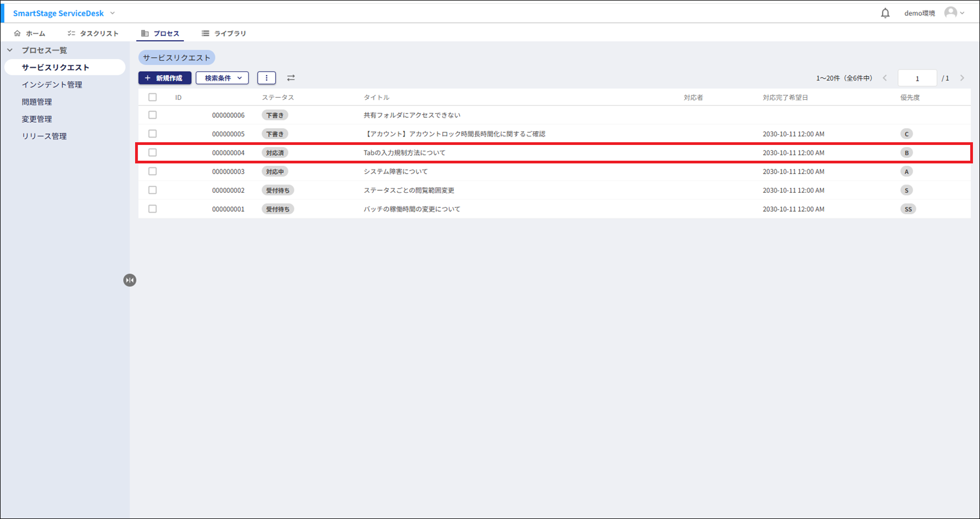Select checkbox for request 000000003
The image size is (980, 519).
[x=152, y=172]
